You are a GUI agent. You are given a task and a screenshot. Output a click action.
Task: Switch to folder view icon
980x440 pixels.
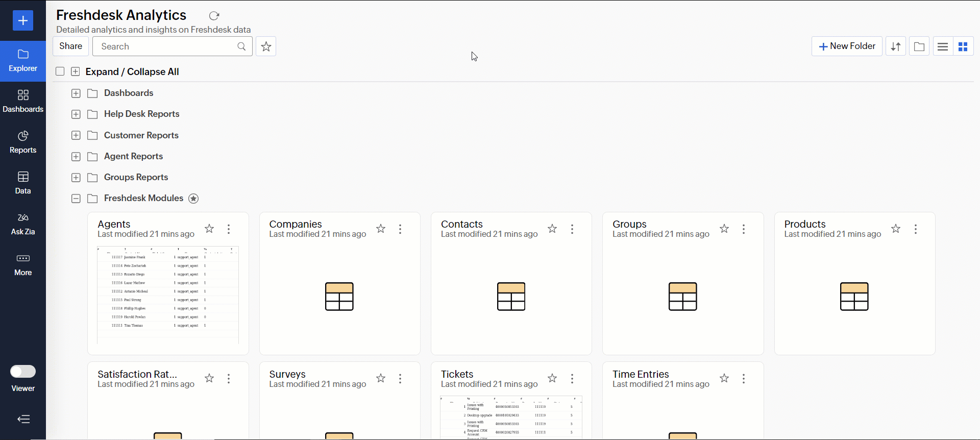919,46
